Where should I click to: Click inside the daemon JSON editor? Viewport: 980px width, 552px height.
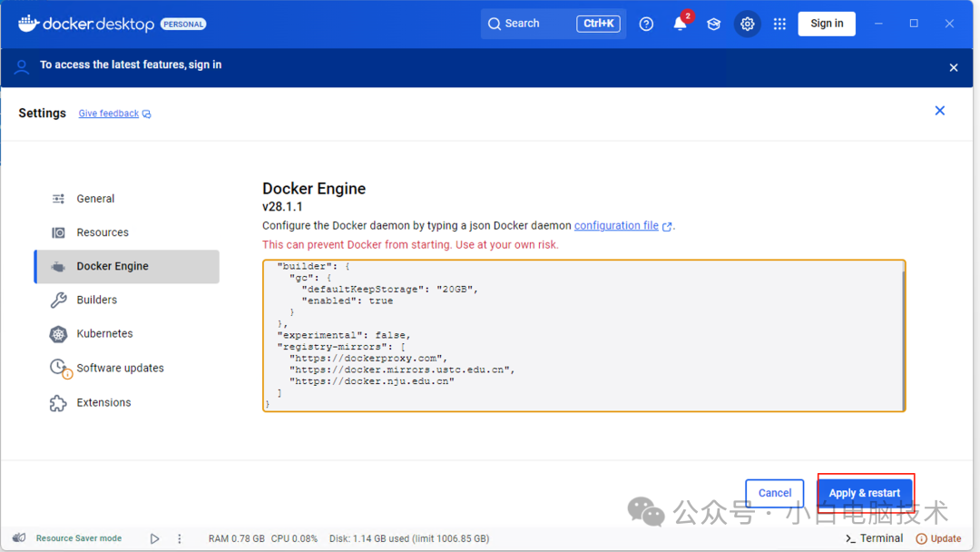click(x=583, y=336)
